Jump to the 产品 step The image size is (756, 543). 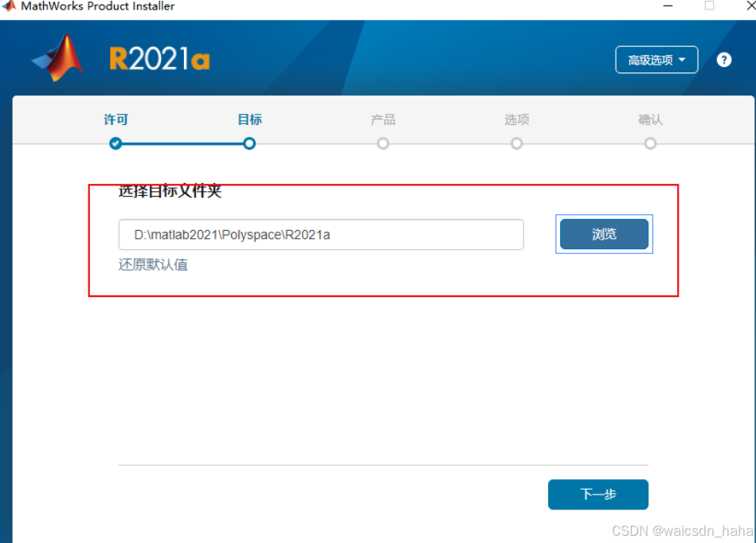click(x=383, y=119)
